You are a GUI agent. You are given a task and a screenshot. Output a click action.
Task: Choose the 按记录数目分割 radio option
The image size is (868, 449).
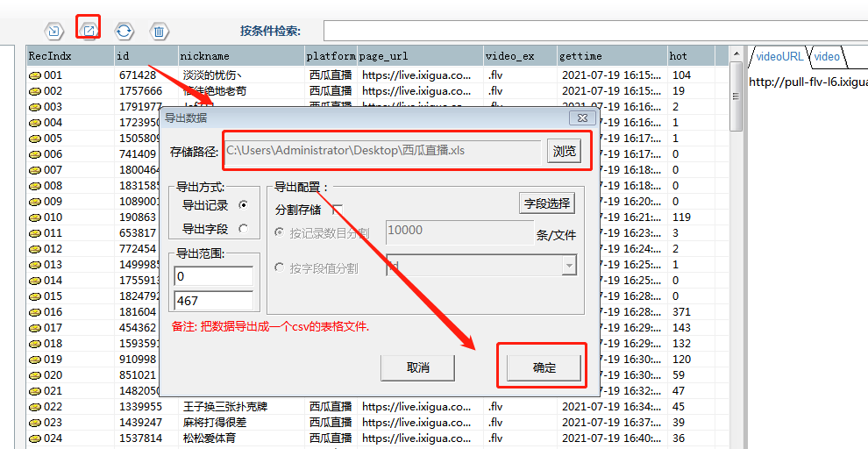[x=280, y=233]
